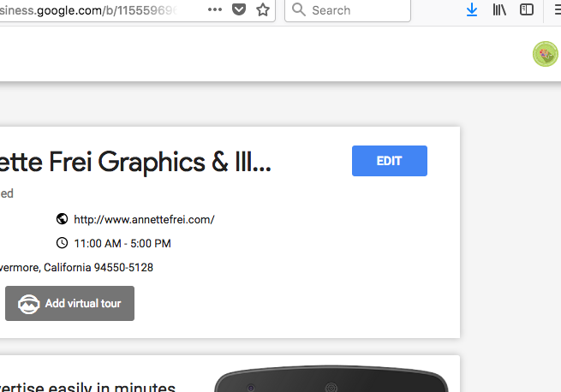Screen dimensions: 561x392
Task: Click the blue EDIT button
Action: [x=389, y=161]
